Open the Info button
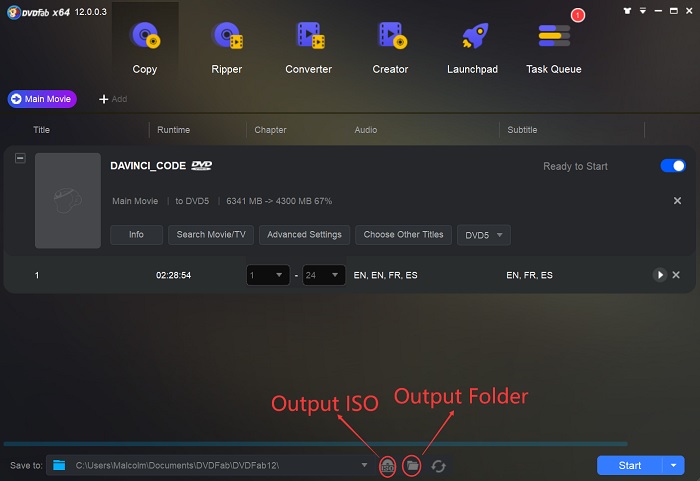Viewport: 700px width, 481px height. tap(136, 234)
